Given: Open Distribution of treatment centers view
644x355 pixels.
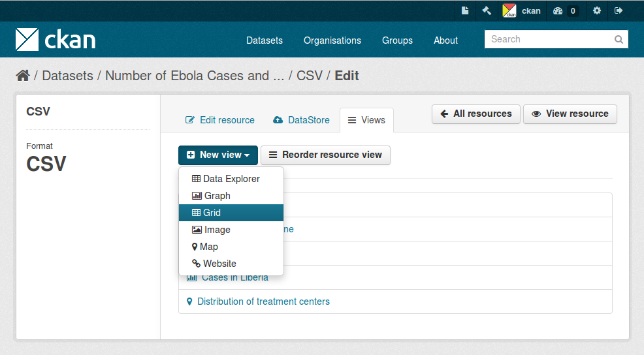Looking at the screenshot, I should [263, 301].
